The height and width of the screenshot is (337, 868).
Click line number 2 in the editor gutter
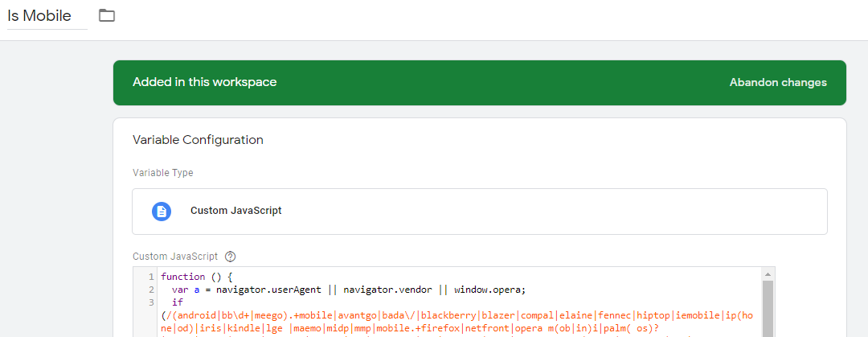click(x=151, y=290)
